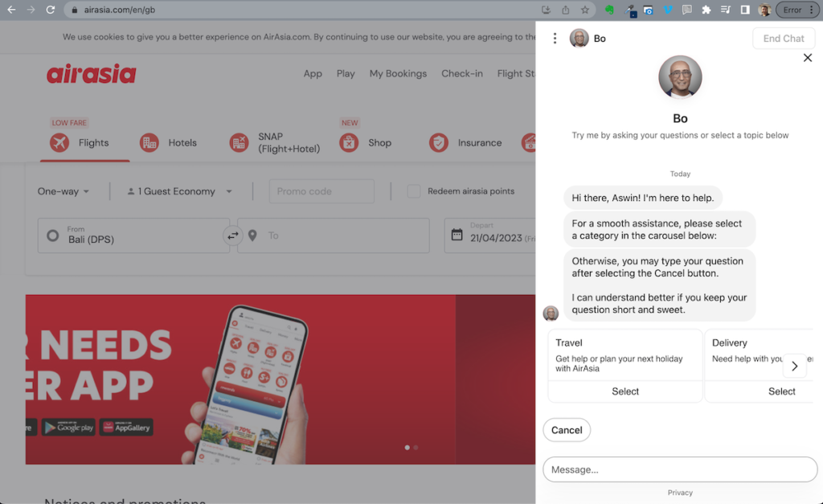The image size is (823, 504).
Task: Click the Google Play store badge
Action: tap(69, 428)
